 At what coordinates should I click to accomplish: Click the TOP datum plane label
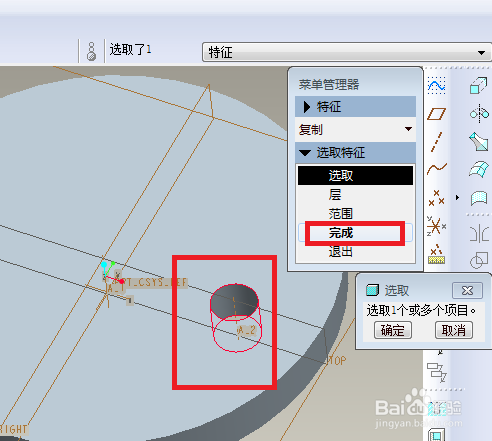point(338,360)
